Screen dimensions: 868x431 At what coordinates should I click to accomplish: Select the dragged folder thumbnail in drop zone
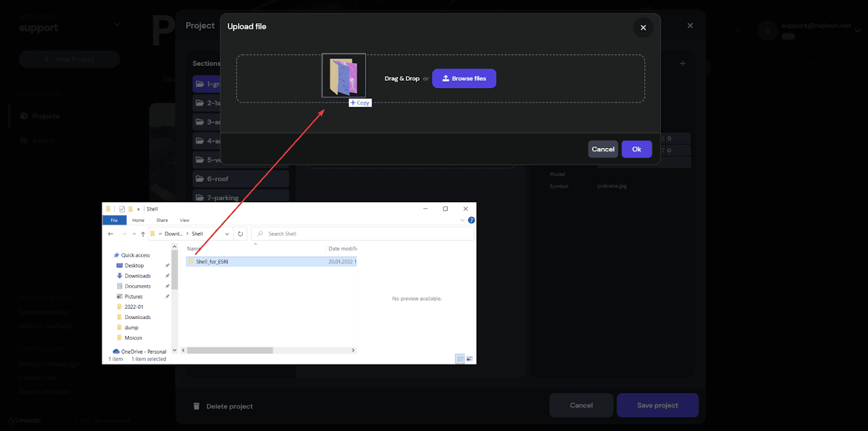[344, 76]
